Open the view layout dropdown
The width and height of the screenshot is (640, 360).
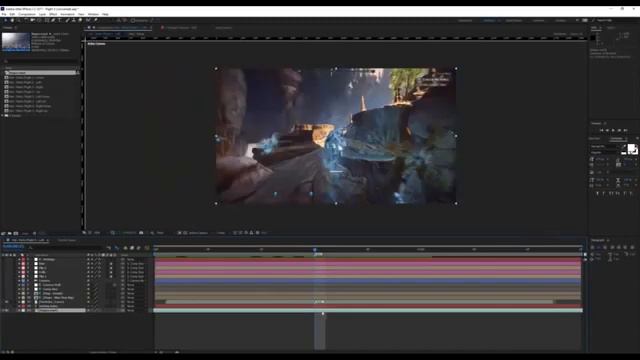point(222,233)
